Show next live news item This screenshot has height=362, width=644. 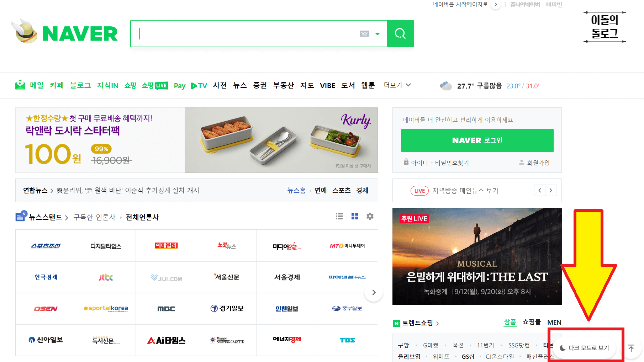pyautogui.click(x=551, y=190)
